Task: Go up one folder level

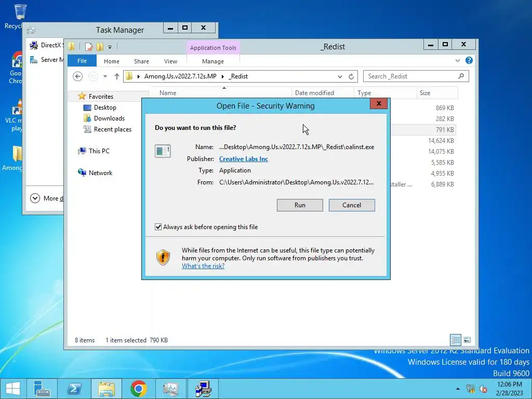Action: click(x=117, y=76)
